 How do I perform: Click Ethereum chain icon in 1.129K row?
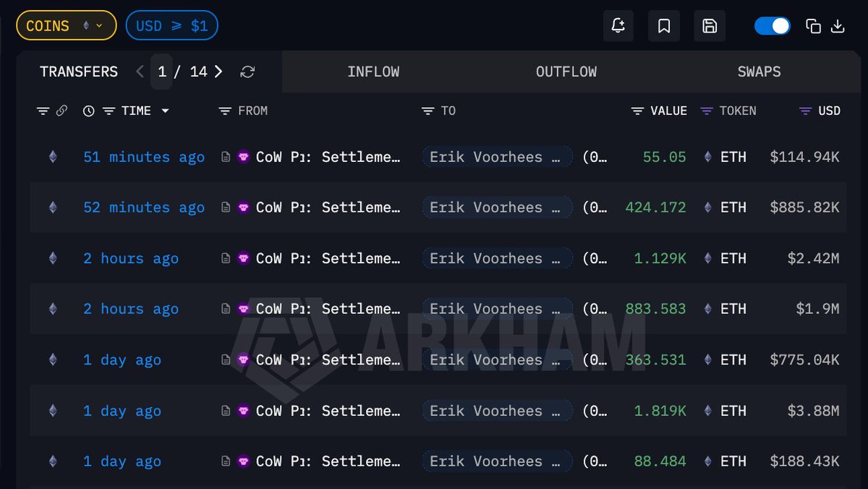[52, 258]
